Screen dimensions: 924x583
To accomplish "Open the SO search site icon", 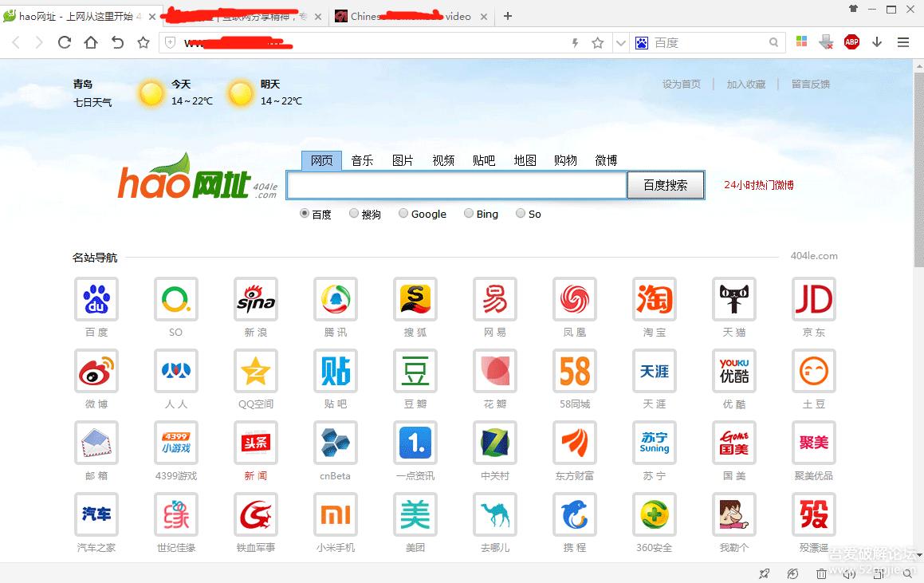I will pos(176,299).
